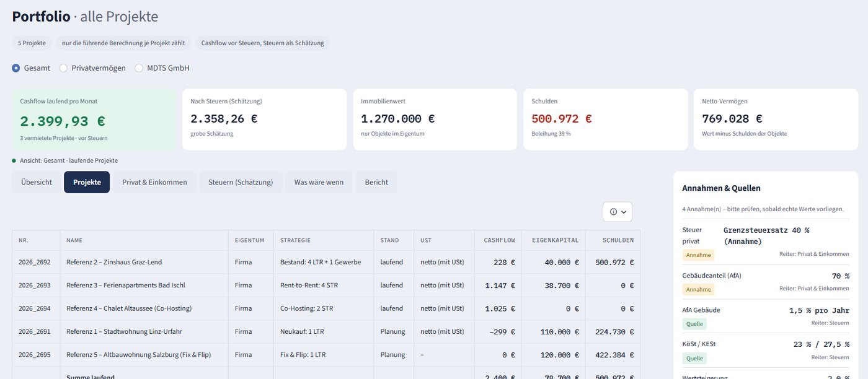Screen dimensions: 868x379
Task: Click the 5 Projekte chip
Action: 32,43
